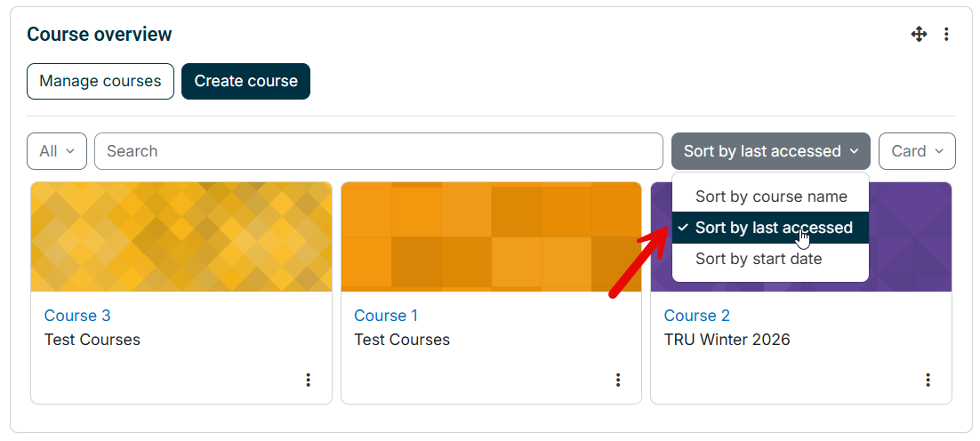This screenshot has width=980, height=441.
Task: Open the Course 2 card options menu
Action: tap(928, 380)
